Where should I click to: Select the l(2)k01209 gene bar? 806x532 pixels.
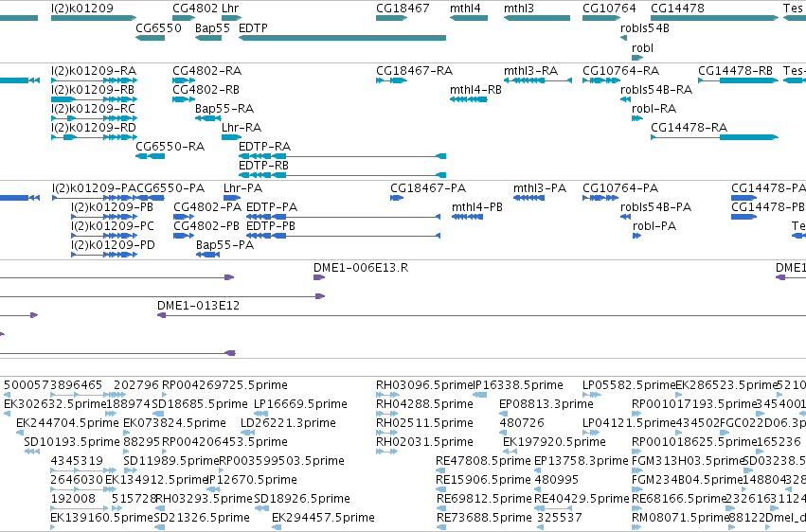pyautogui.click(x=94, y=18)
